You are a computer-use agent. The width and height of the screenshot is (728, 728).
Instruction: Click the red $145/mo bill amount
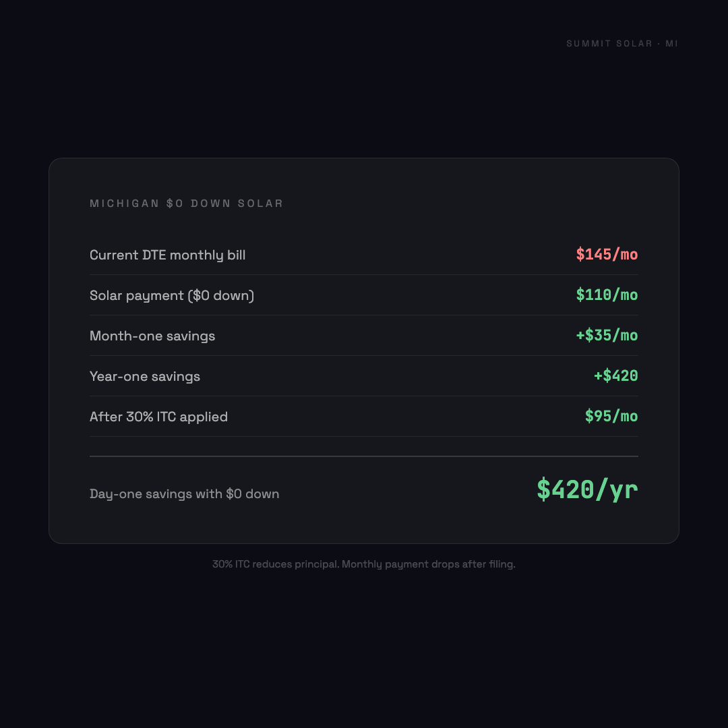tap(607, 254)
